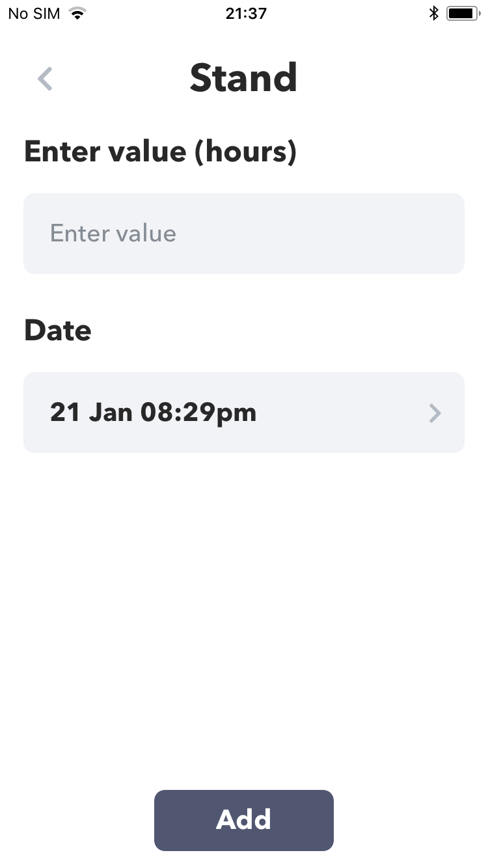Open the date picker row

click(x=244, y=413)
